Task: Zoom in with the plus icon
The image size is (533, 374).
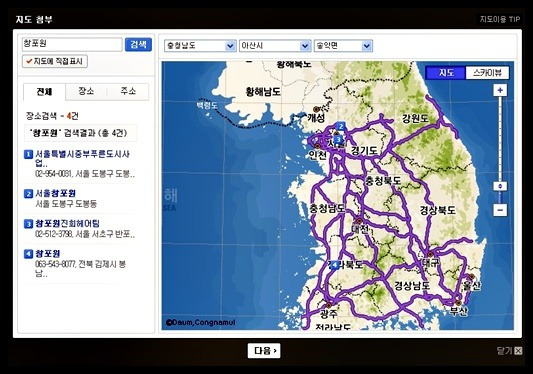Action: pyautogui.click(x=500, y=90)
